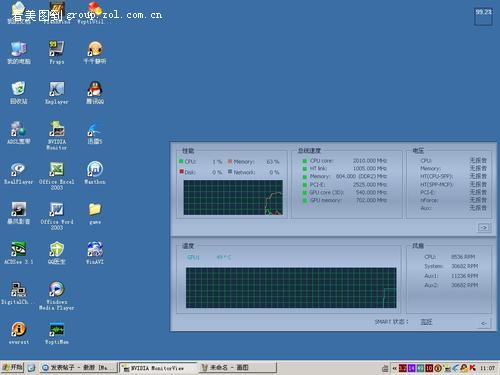Click the performance history graph
Viewport: 500px width, 375px height.
233,198
